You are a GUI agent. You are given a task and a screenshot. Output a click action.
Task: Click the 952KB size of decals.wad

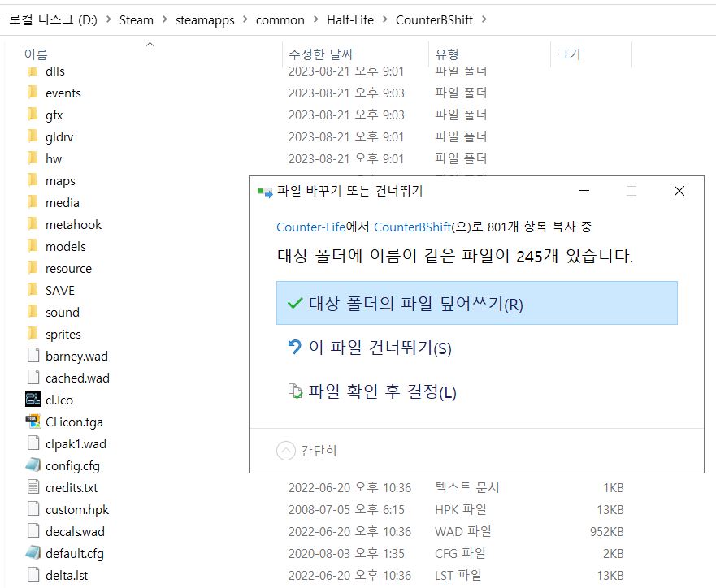click(607, 531)
